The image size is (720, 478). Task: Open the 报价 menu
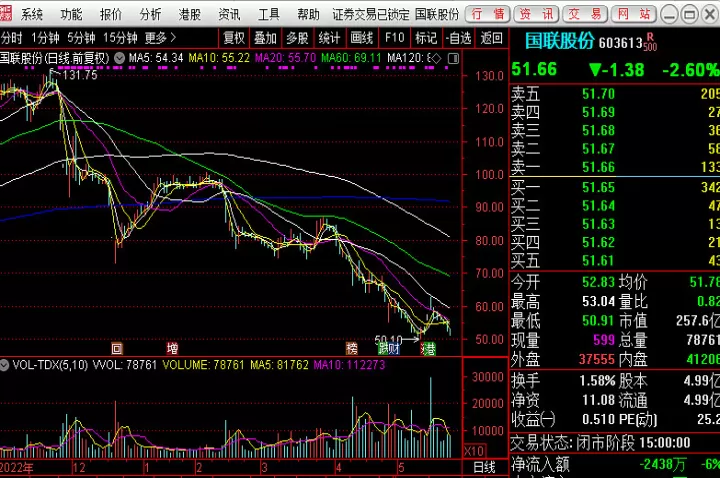(111, 15)
